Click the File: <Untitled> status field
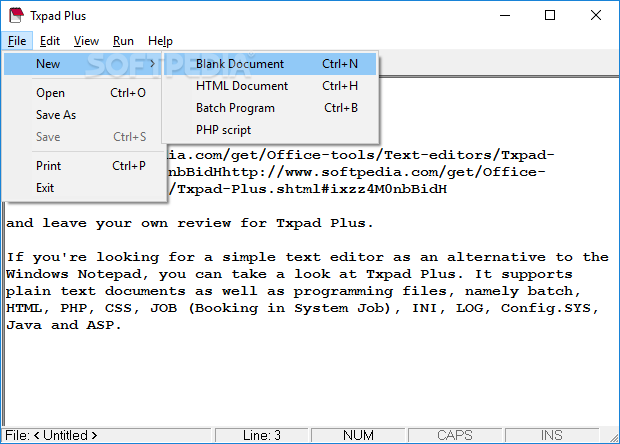The image size is (620, 444). coord(106,435)
